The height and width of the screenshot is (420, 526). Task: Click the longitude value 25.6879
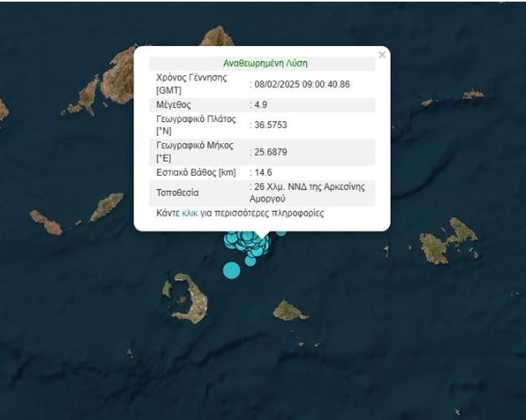click(273, 151)
